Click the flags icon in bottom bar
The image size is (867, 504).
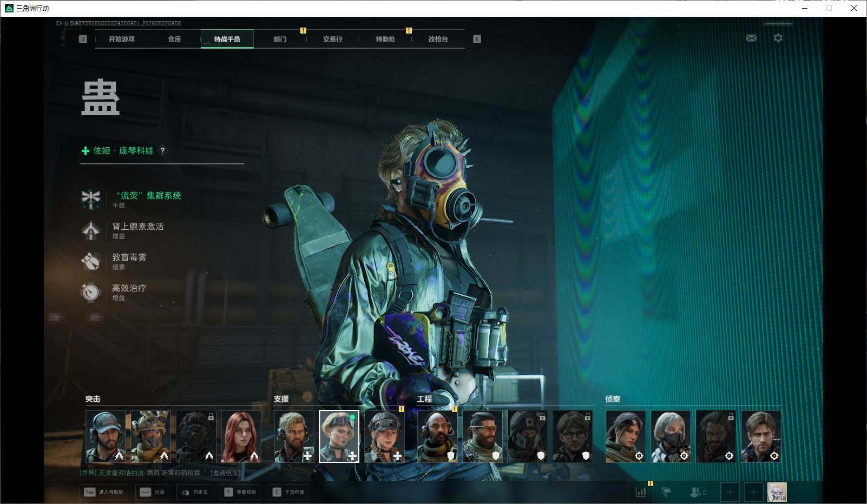[666, 492]
